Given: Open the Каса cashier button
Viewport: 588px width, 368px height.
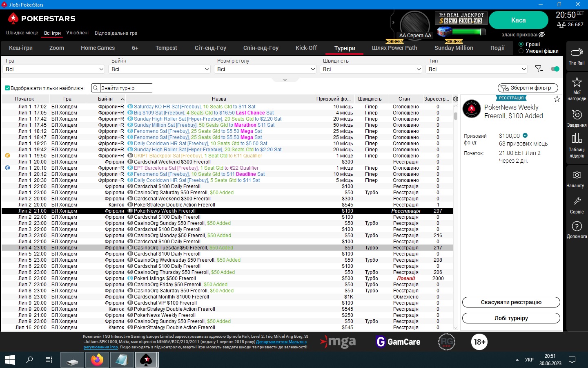Looking at the screenshot, I should (x=518, y=20).
